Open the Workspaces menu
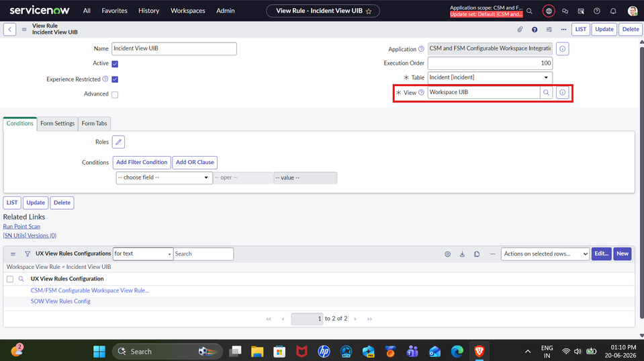 [188, 11]
